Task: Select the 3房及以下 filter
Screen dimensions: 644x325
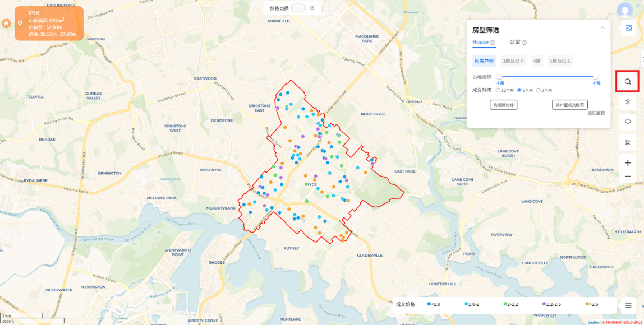Action: coord(513,61)
